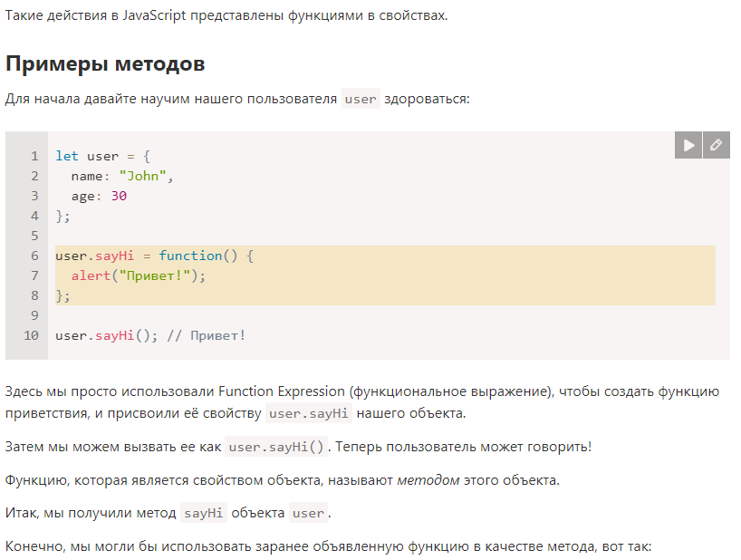
Task: Click inline code "user.sayHi" in the paragraph
Action: tap(309, 413)
